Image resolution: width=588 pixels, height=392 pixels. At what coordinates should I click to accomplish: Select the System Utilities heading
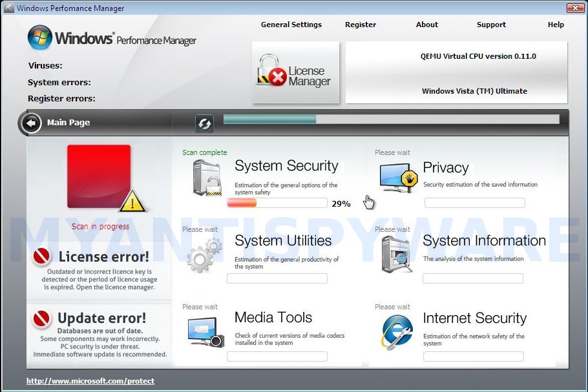(x=283, y=241)
